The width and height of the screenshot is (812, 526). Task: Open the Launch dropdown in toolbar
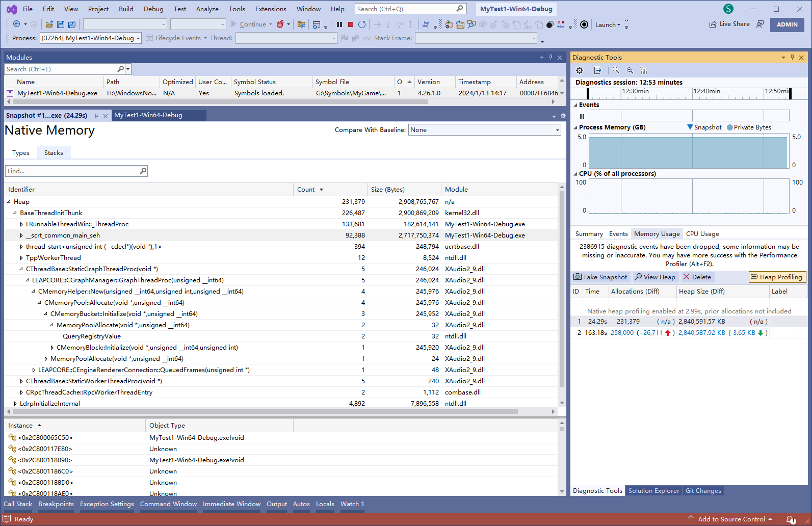click(608, 24)
